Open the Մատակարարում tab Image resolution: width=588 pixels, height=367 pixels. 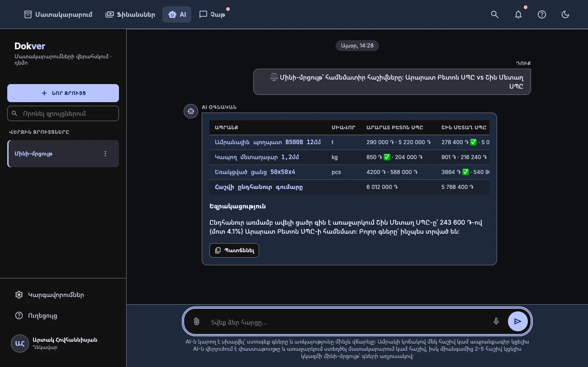(x=58, y=14)
